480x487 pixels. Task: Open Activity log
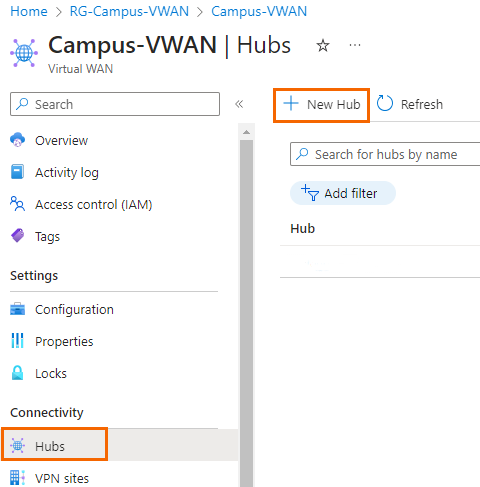[67, 172]
